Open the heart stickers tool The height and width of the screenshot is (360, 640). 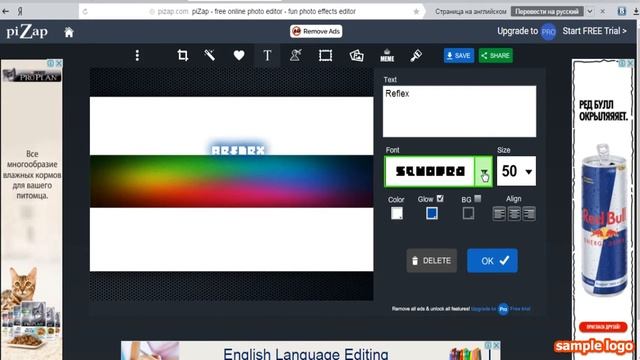point(239,56)
